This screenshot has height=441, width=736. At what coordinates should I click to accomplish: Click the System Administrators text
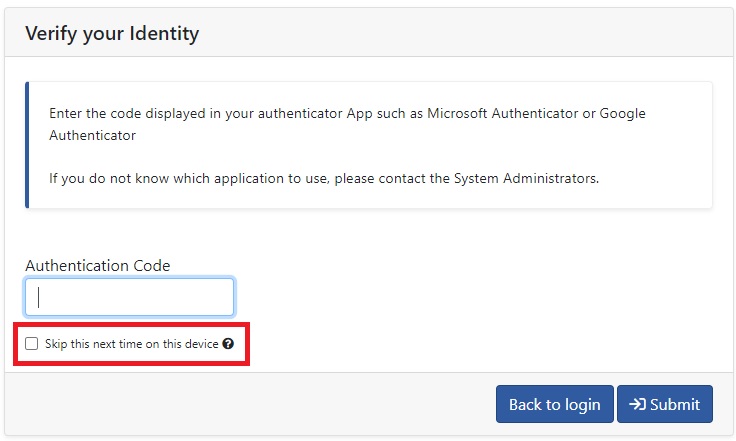pyautogui.click(x=526, y=179)
